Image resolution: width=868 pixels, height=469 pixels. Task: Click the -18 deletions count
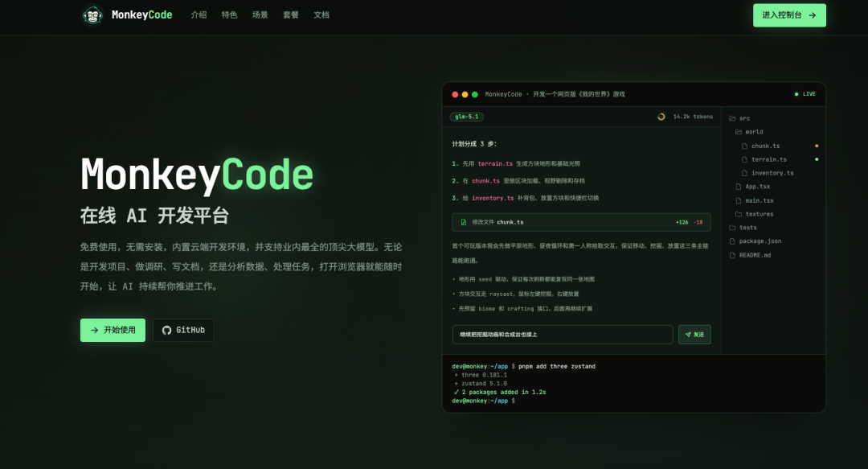coord(698,222)
